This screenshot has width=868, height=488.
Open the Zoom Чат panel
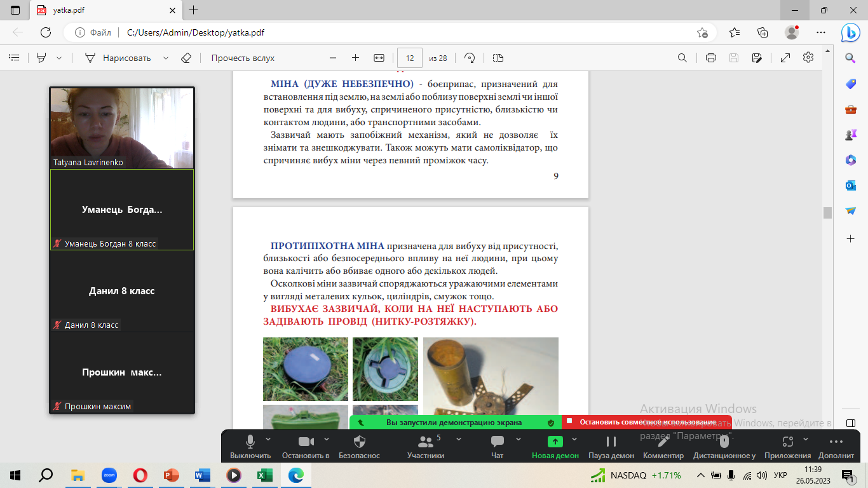click(498, 446)
